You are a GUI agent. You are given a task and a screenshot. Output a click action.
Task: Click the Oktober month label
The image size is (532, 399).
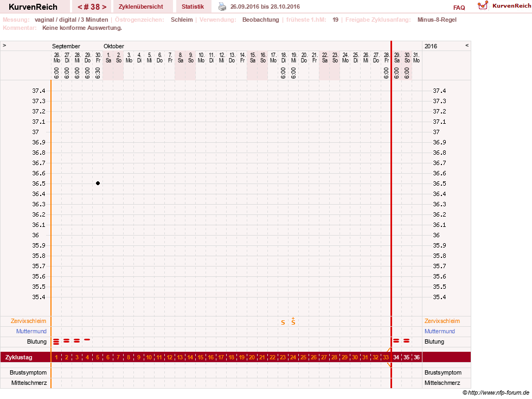[x=114, y=46]
